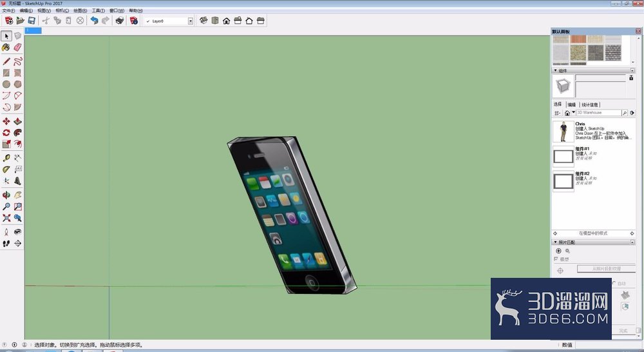The image size is (644, 352).
Task: Select the Move tool
Action: 6,121
